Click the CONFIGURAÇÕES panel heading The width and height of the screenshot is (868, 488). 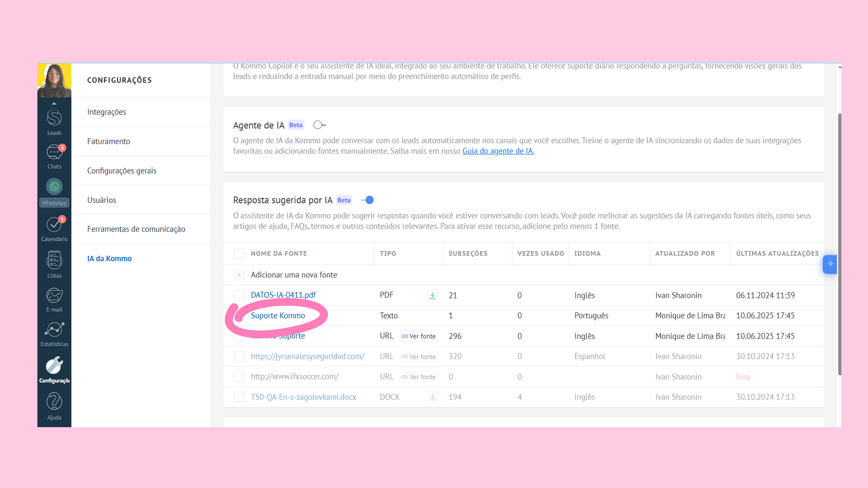tap(119, 80)
